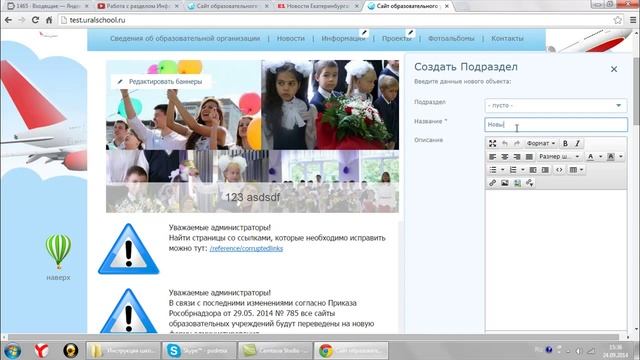The width and height of the screenshot is (640, 360).
Task: Open the Контакты menu item
Action: point(507,38)
